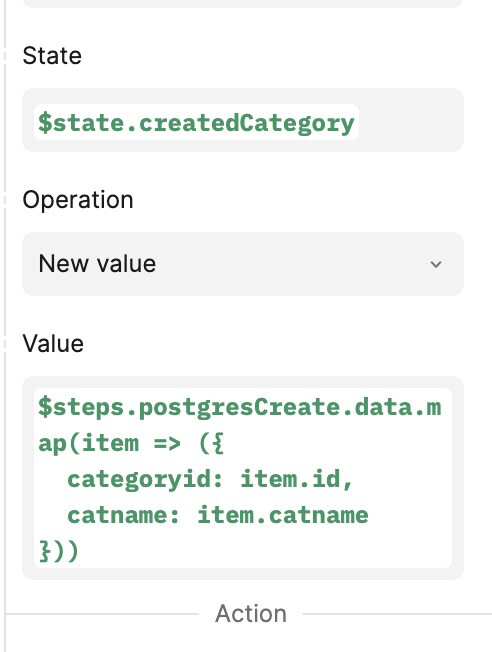492x652 pixels.
Task: Click the State field label
Action: [x=52, y=56]
